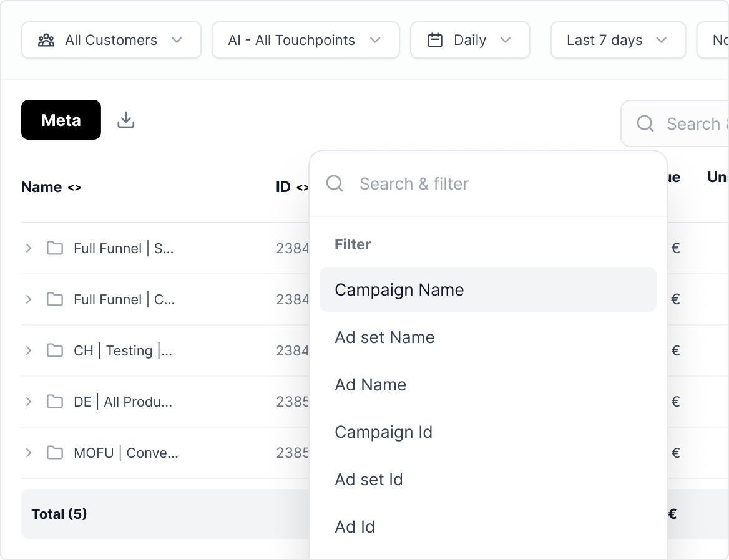Expand the Full Funnel | S... row
729x560 pixels.
[x=27, y=248]
